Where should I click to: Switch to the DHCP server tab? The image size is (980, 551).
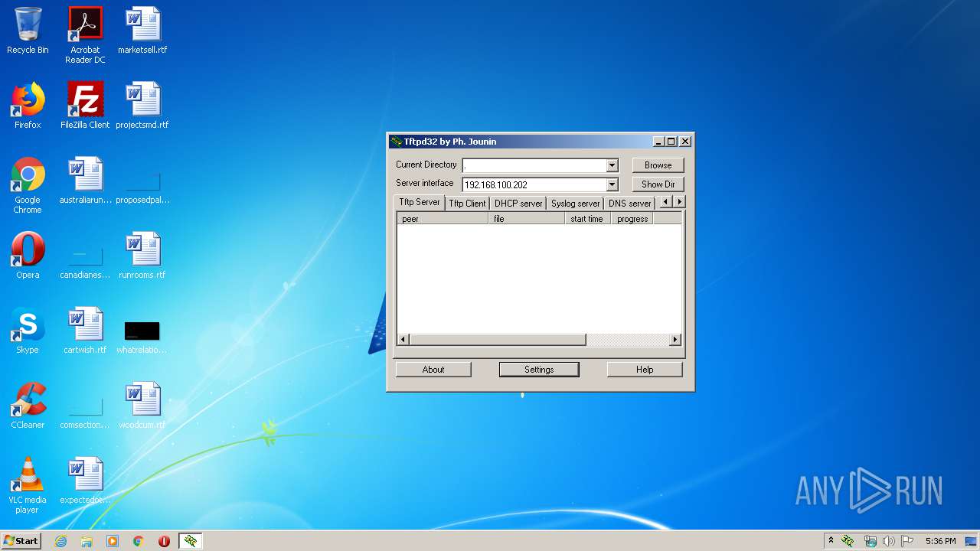[x=518, y=204]
